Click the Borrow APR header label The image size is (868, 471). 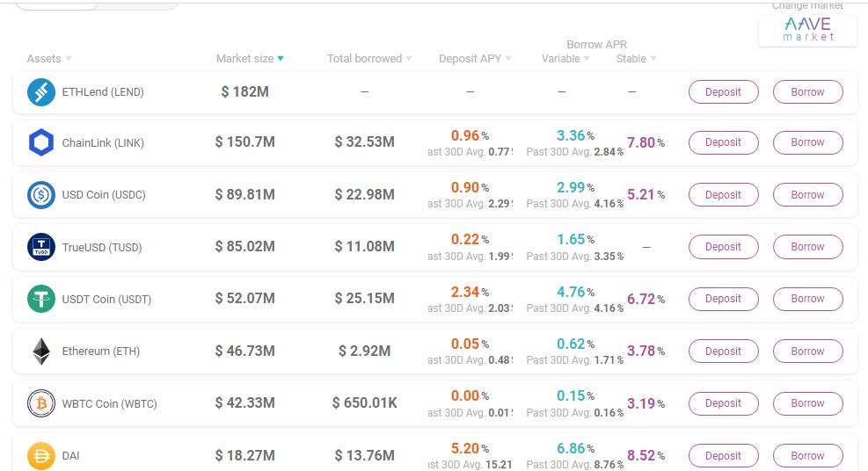pos(597,44)
